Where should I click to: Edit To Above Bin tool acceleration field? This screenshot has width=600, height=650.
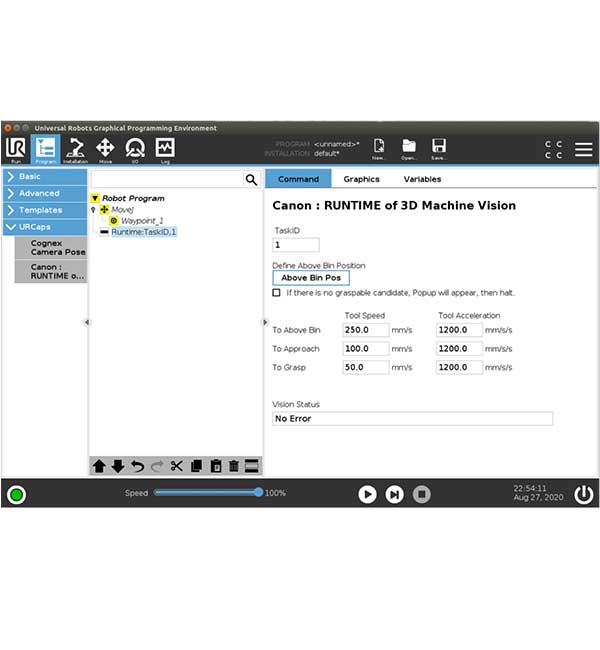point(459,330)
